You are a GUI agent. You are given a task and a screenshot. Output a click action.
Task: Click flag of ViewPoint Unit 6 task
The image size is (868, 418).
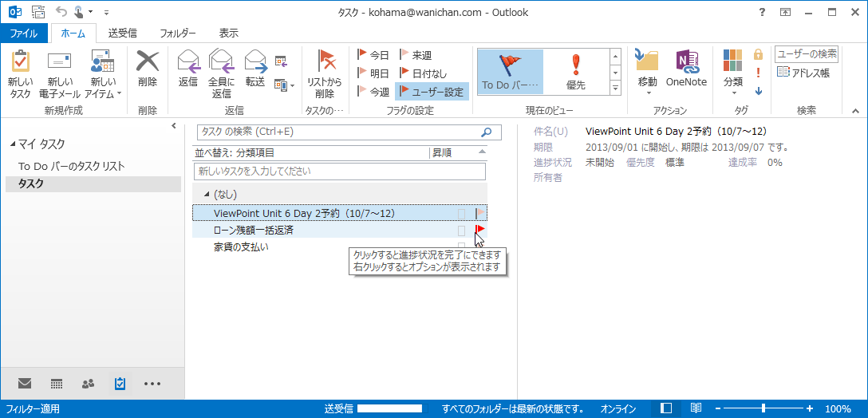click(x=480, y=213)
